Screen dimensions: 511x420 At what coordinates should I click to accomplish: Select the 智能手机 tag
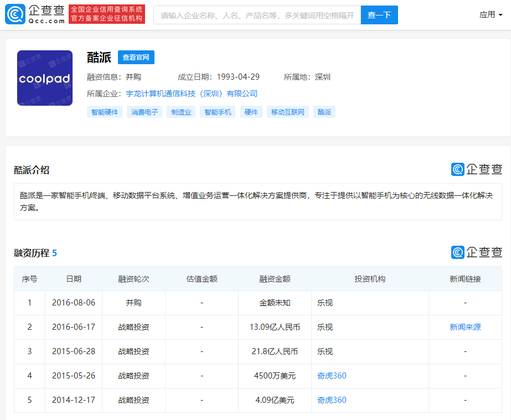click(x=218, y=112)
